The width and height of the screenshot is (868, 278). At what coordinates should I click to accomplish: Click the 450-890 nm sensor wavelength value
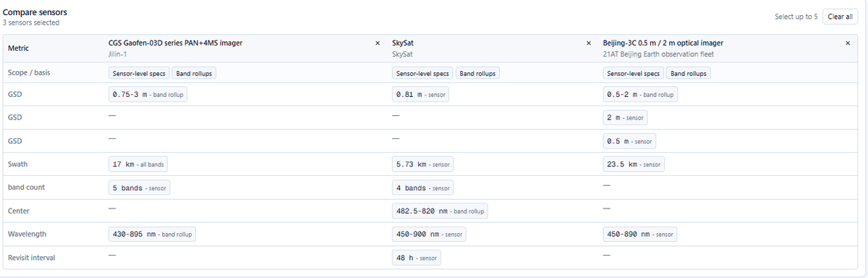[x=640, y=234]
